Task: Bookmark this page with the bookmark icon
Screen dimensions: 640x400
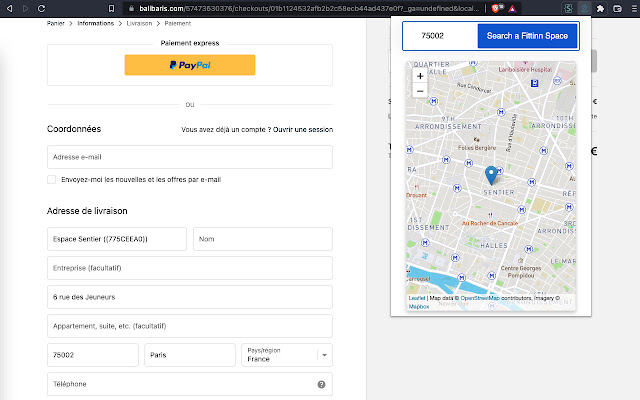Action: (111, 8)
